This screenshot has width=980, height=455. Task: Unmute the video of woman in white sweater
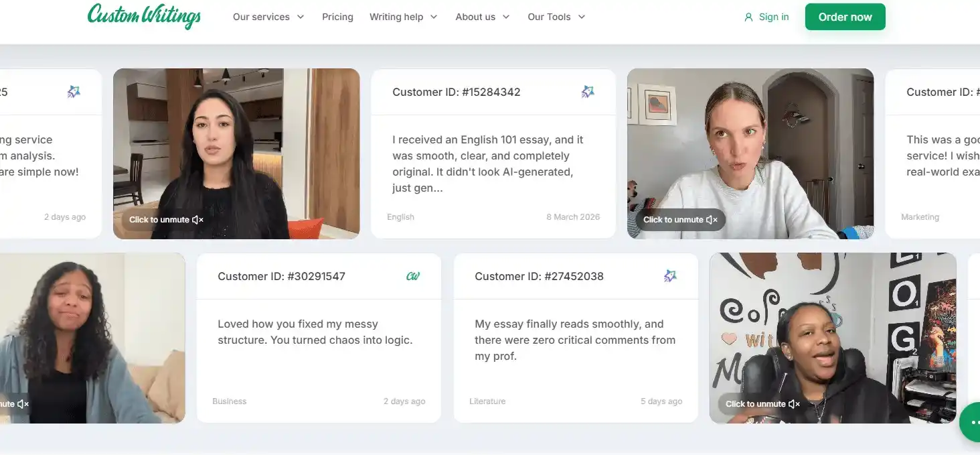point(680,220)
